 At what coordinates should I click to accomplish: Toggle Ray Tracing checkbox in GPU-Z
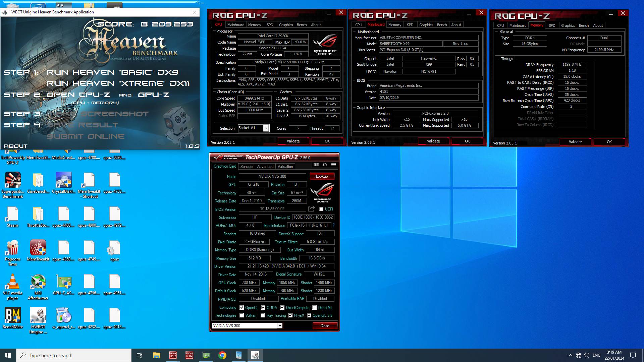click(263, 315)
